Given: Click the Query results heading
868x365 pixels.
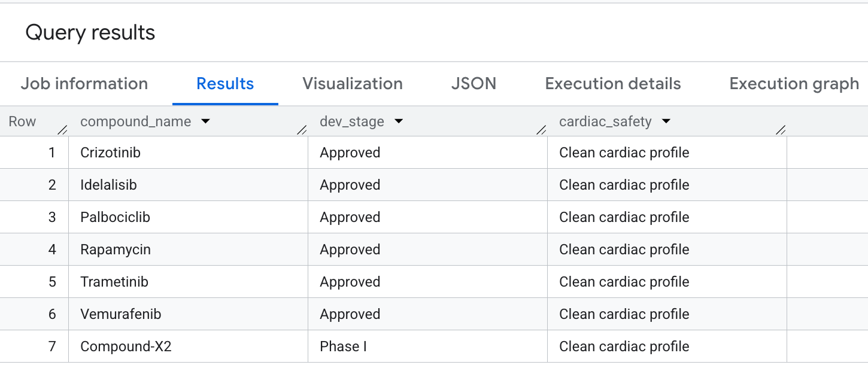Looking at the screenshot, I should click(90, 32).
